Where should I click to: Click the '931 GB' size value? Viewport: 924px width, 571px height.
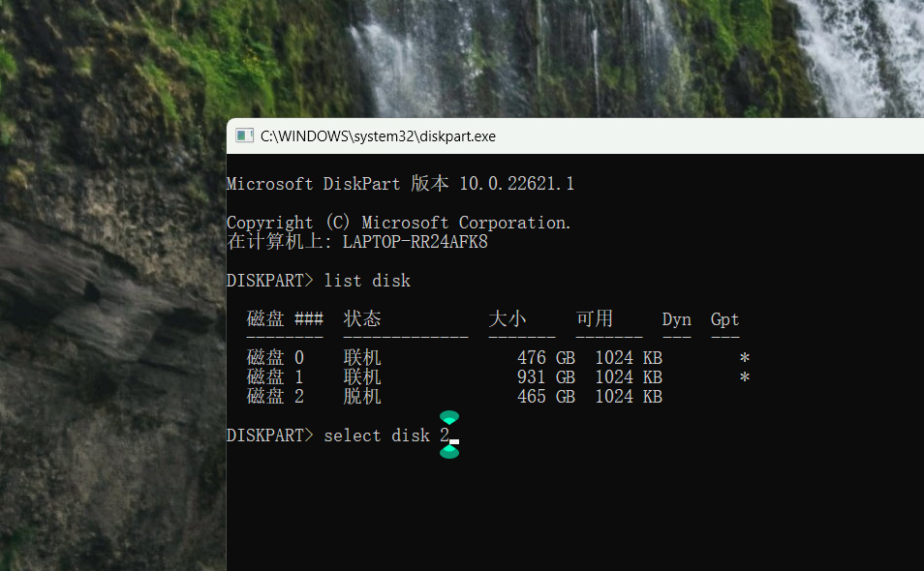546,377
